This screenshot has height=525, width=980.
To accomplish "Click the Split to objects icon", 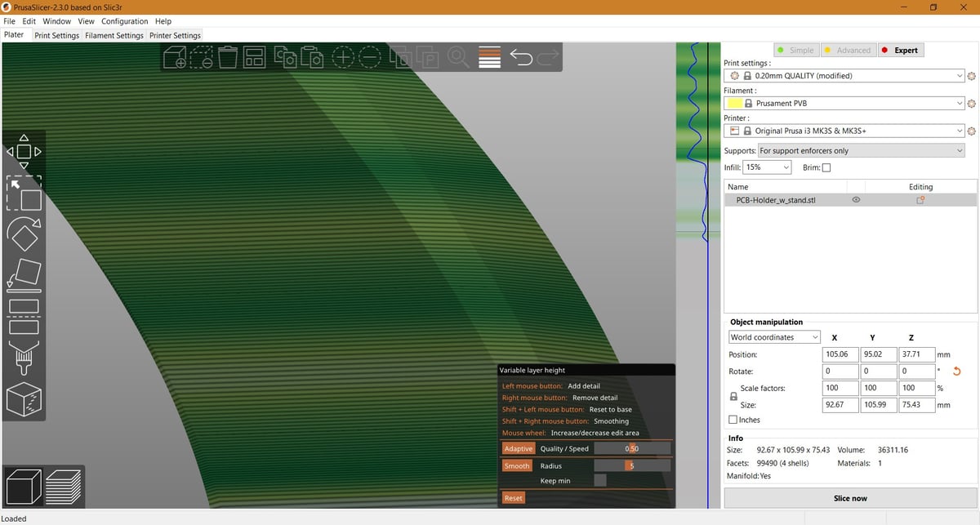I will (x=400, y=56).
